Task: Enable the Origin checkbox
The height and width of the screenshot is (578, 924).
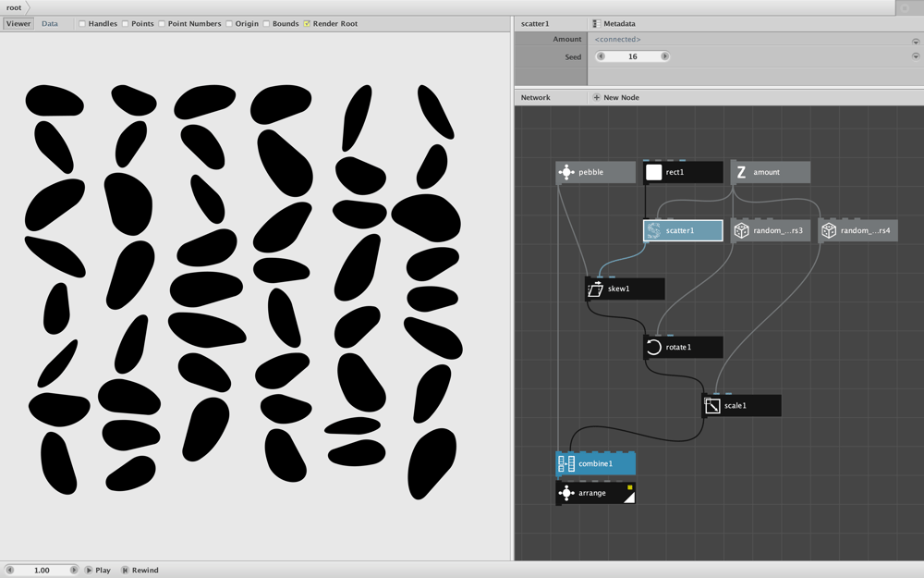Action: pyautogui.click(x=228, y=24)
